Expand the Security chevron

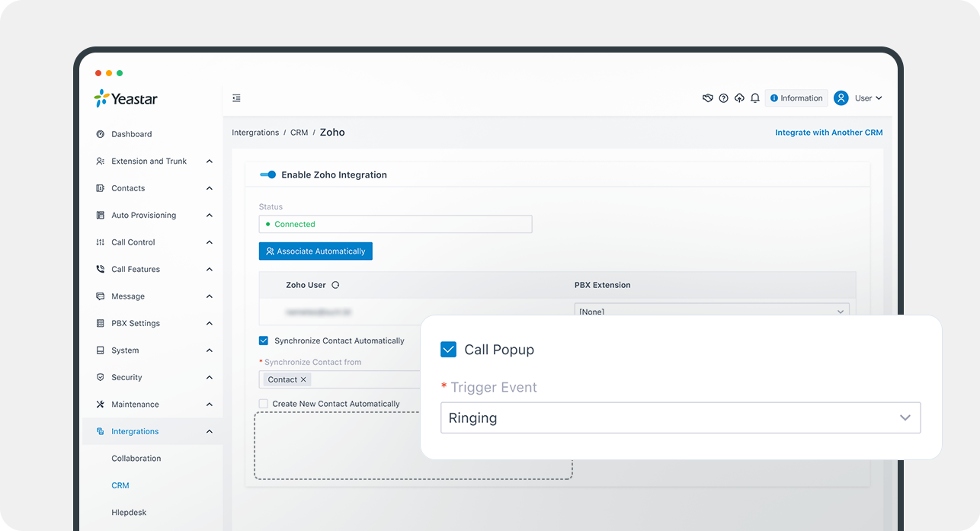coord(210,378)
